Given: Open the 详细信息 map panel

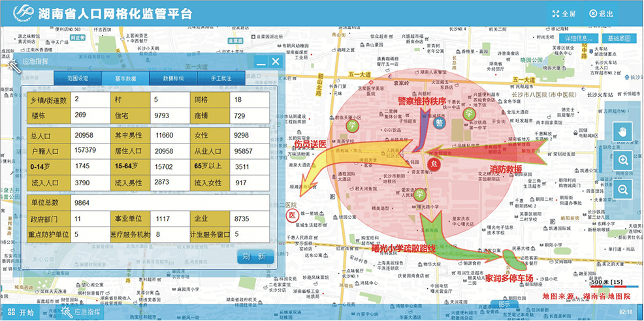Looking at the screenshot, I should [577, 38].
